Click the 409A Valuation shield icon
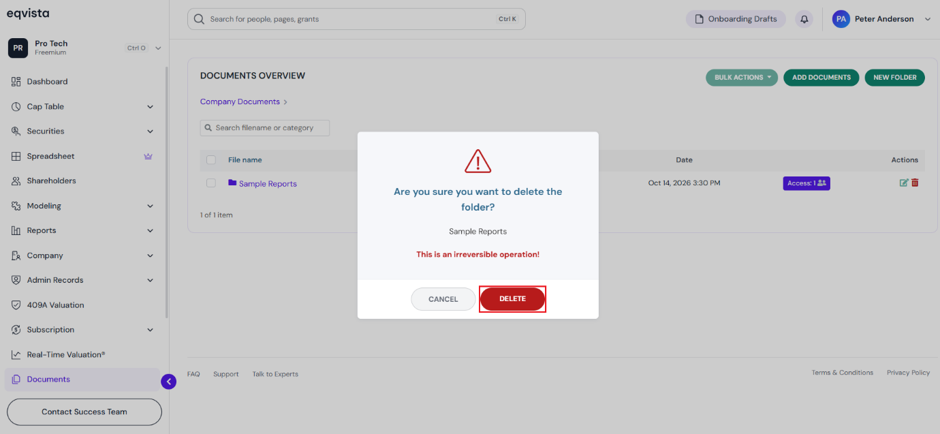 coord(16,305)
